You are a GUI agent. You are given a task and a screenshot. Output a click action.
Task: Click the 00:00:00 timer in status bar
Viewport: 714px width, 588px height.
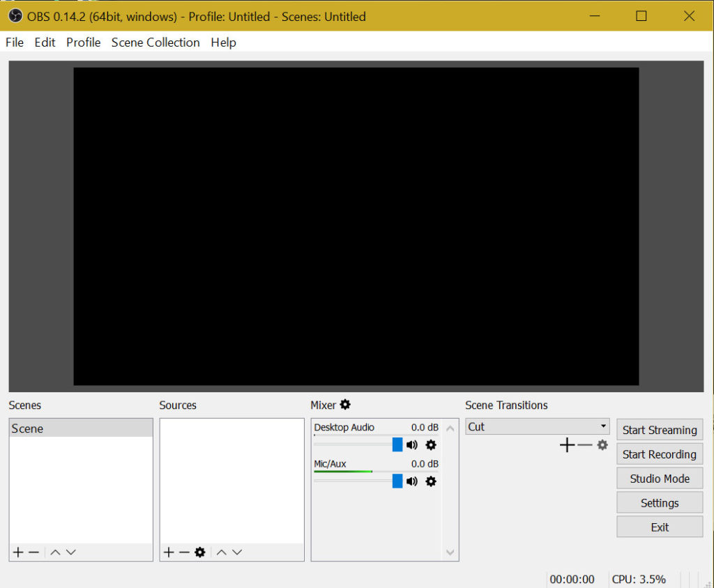point(572,580)
